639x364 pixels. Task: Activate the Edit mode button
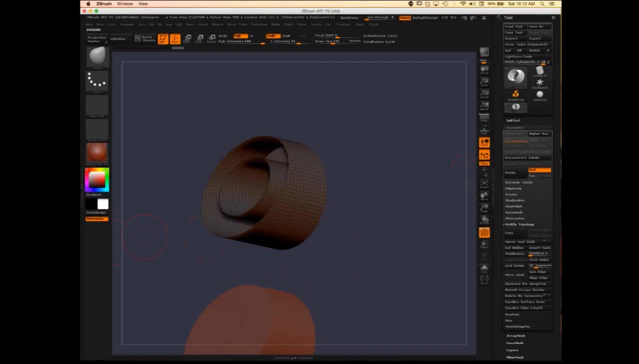[x=163, y=39]
